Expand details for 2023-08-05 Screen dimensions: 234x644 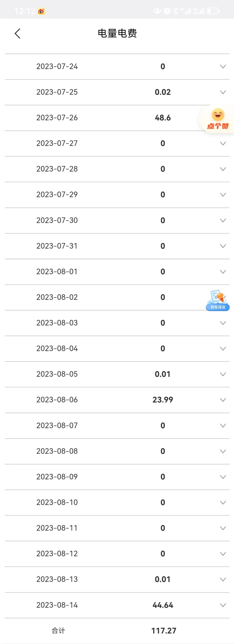point(223,374)
